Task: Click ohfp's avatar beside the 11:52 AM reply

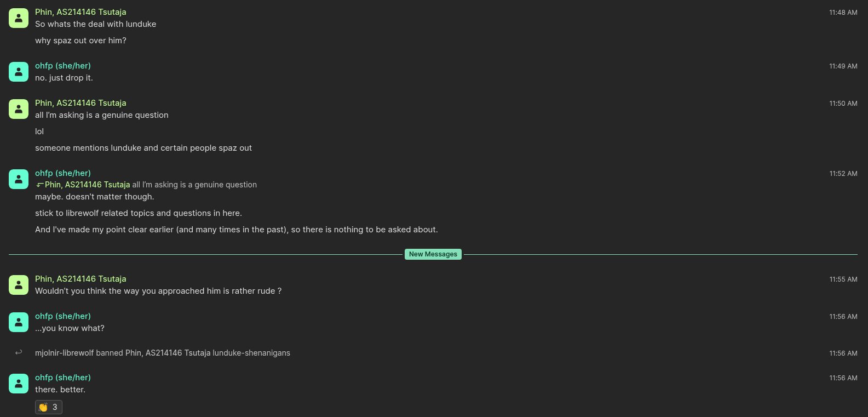Action: (x=18, y=179)
